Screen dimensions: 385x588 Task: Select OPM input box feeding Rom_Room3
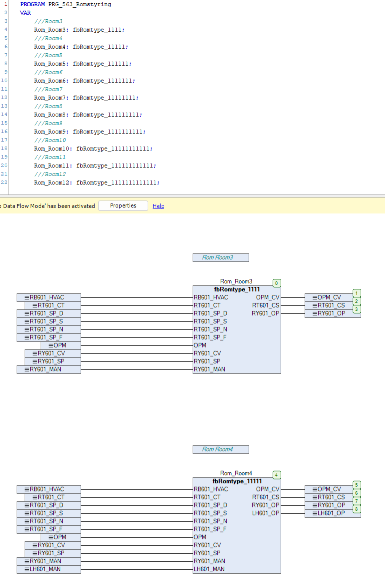pyautogui.click(x=61, y=345)
